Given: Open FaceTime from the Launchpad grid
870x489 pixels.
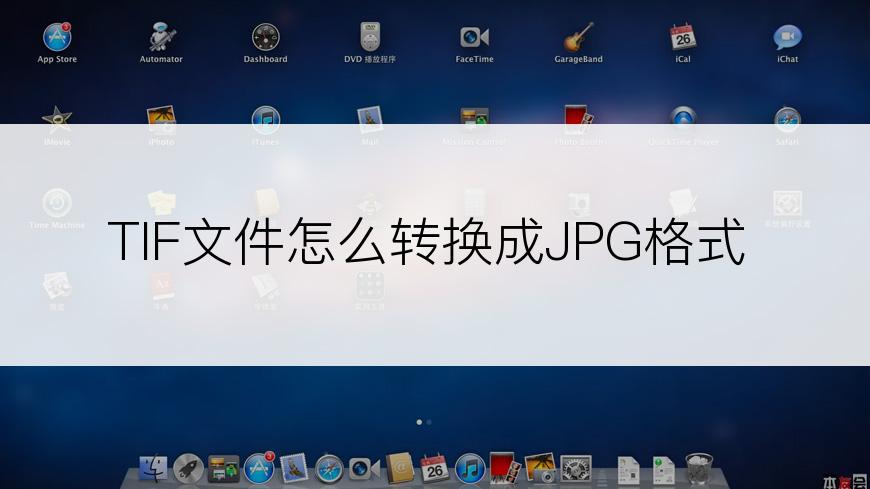Looking at the screenshot, I should point(474,37).
